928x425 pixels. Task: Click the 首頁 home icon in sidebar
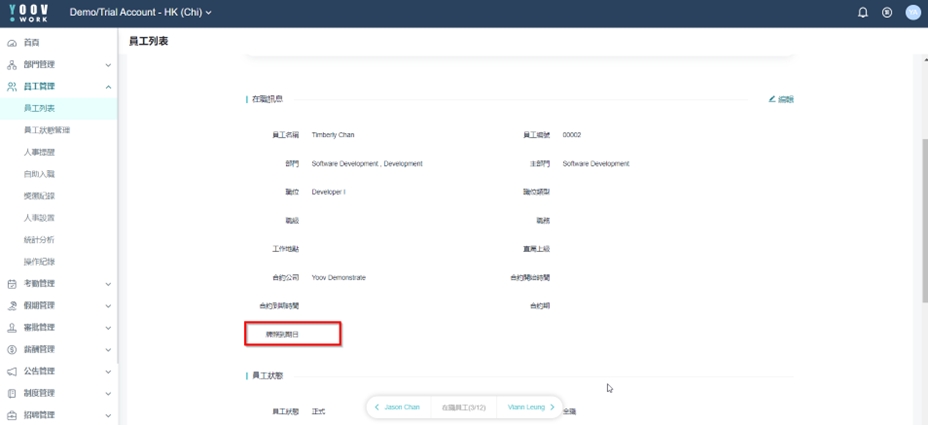12,43
